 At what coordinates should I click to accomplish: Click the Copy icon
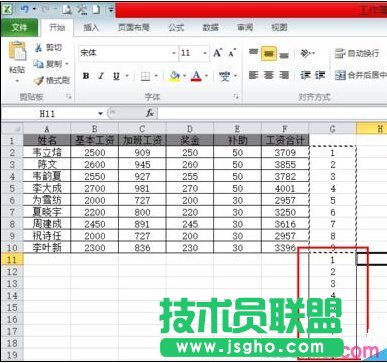pos(39,64)
